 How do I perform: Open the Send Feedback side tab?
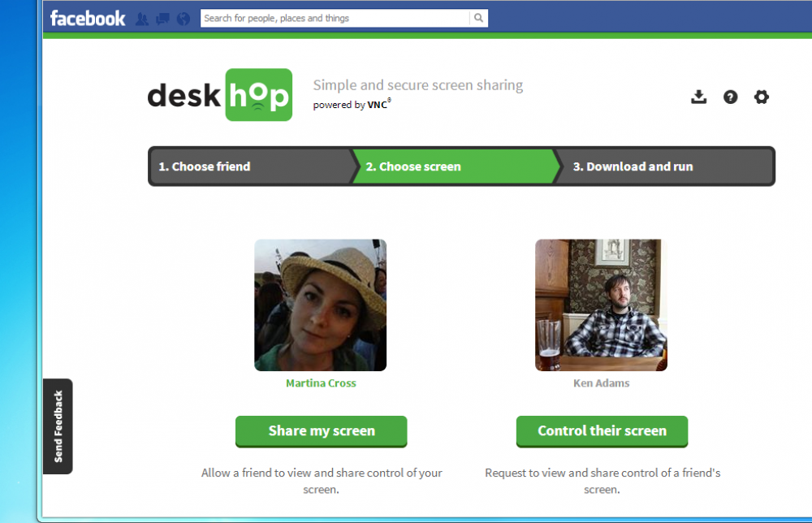58,426
